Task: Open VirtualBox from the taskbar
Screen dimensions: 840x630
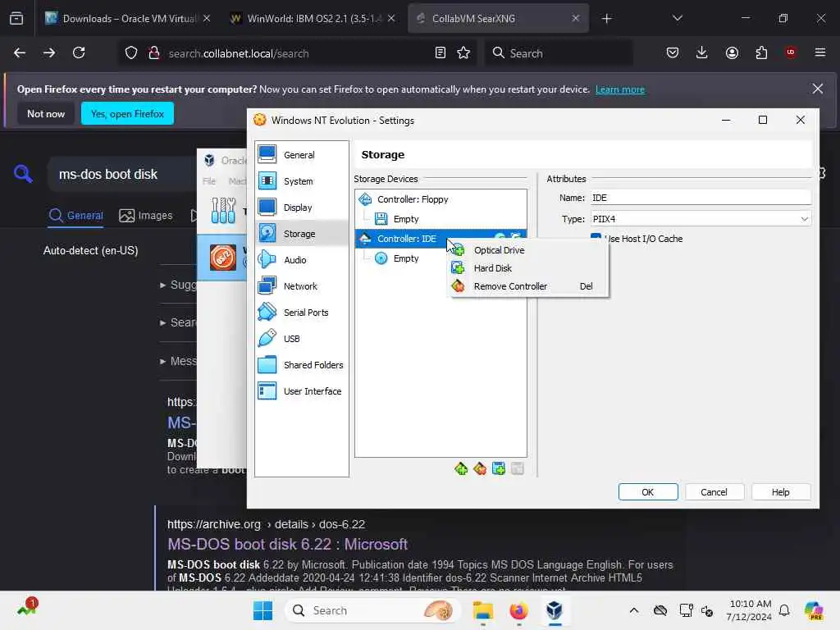Action: click(555, 610)
